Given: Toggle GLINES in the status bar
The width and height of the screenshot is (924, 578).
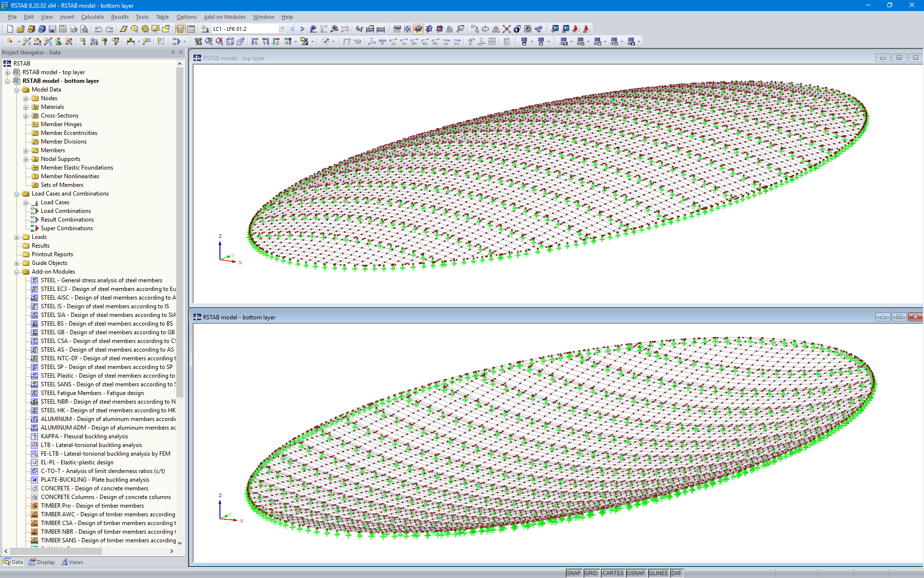Looking at the screenshot, I should 658,573.
